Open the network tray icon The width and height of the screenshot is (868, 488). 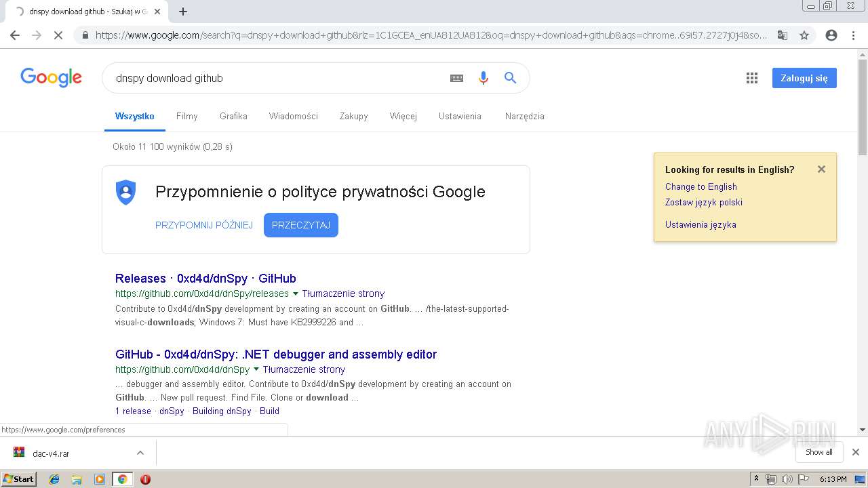tap(771, 479)
